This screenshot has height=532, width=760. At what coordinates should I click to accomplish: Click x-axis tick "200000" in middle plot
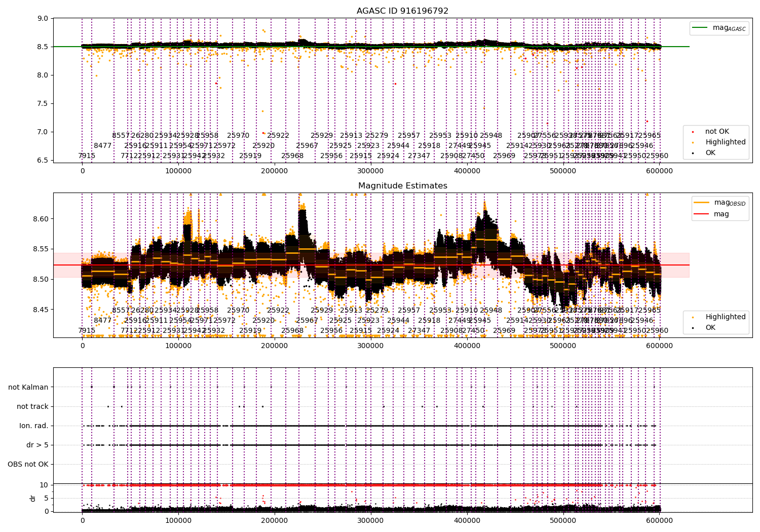pyautogui.click(x=275, y=346)
